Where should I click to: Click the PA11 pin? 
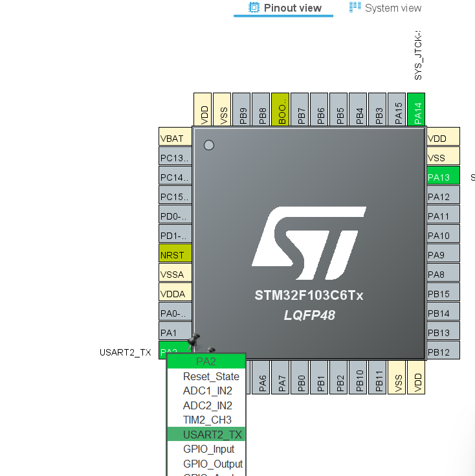click(443, 214)
